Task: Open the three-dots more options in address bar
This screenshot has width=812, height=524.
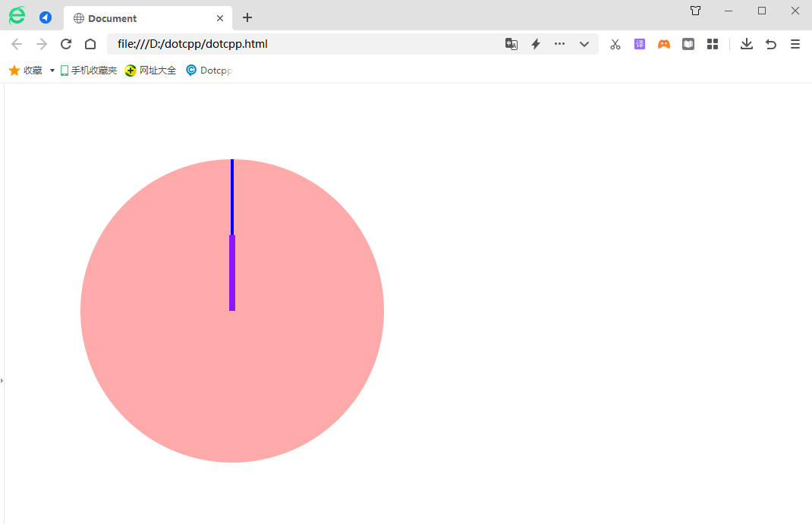Action: tap(559, 44)
